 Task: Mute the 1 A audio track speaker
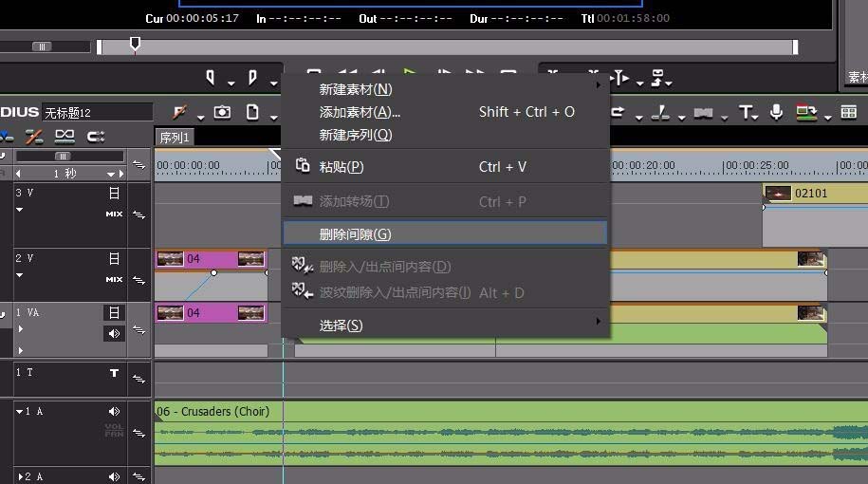tap(114, 412)
